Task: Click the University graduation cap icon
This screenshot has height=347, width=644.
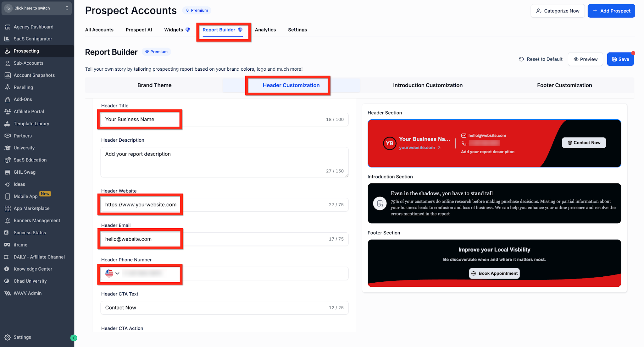Action: 8,148
